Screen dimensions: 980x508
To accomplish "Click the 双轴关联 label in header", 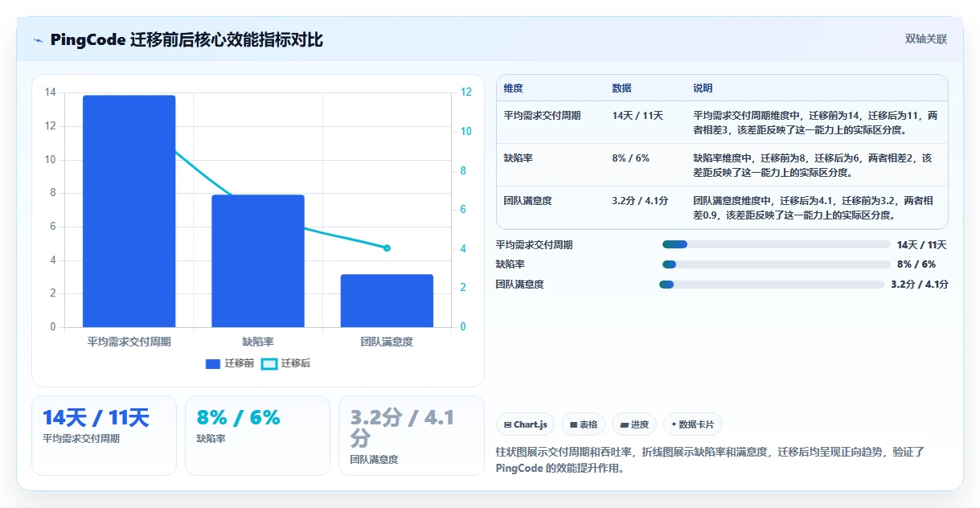I will [x=926, y=39].
